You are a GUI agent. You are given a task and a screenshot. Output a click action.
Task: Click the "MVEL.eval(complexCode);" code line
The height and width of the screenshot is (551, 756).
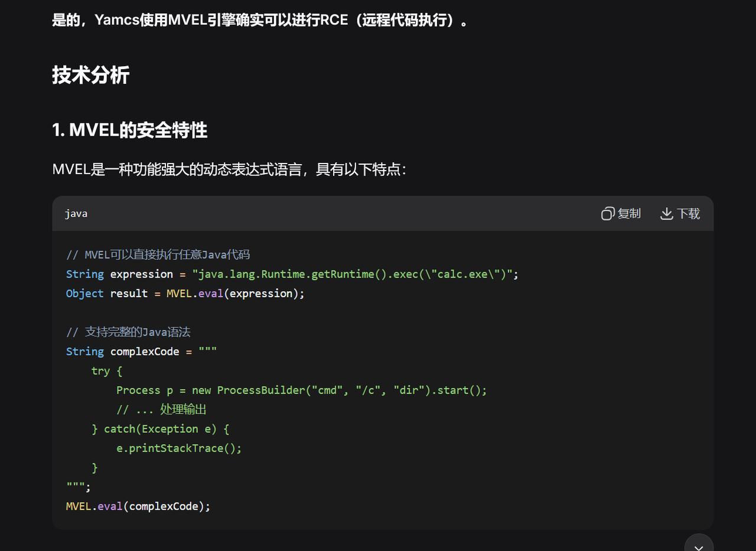point(138,506)
